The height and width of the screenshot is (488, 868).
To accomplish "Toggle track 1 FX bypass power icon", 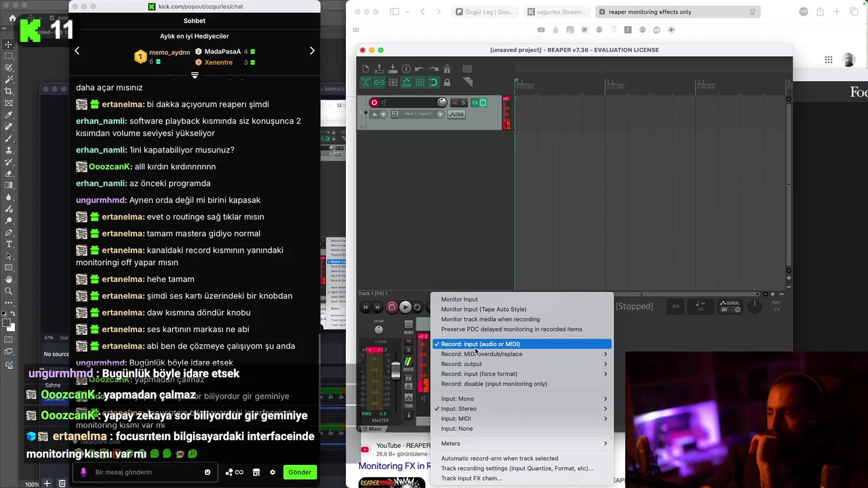I will [484, 103].
